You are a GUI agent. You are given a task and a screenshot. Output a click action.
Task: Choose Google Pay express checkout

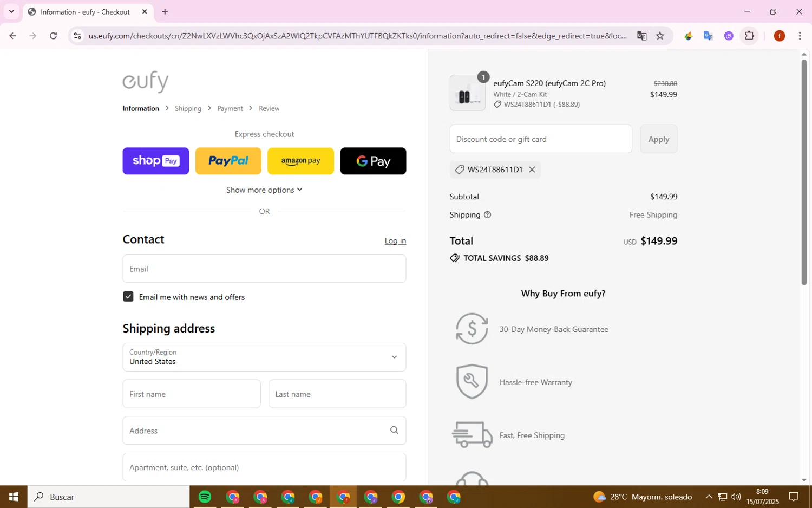373,161
